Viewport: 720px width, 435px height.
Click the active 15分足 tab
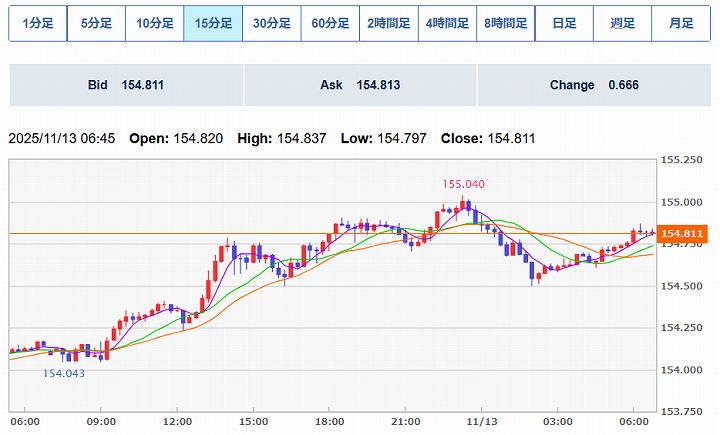point(213,23)
